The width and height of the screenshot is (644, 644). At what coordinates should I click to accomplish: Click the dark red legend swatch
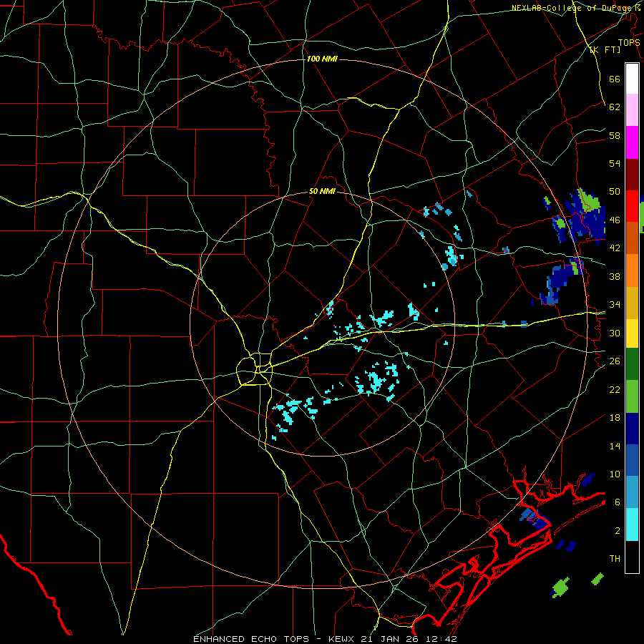point(632,174)
